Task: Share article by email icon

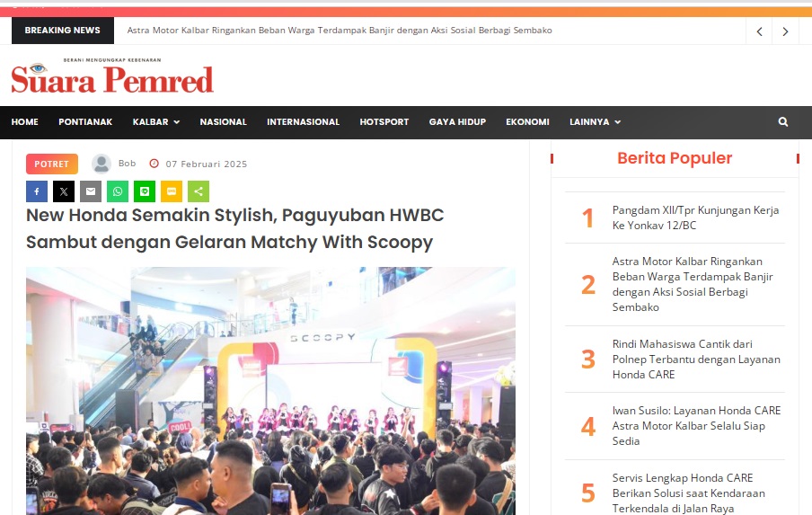Action: [x=91, y=191]
